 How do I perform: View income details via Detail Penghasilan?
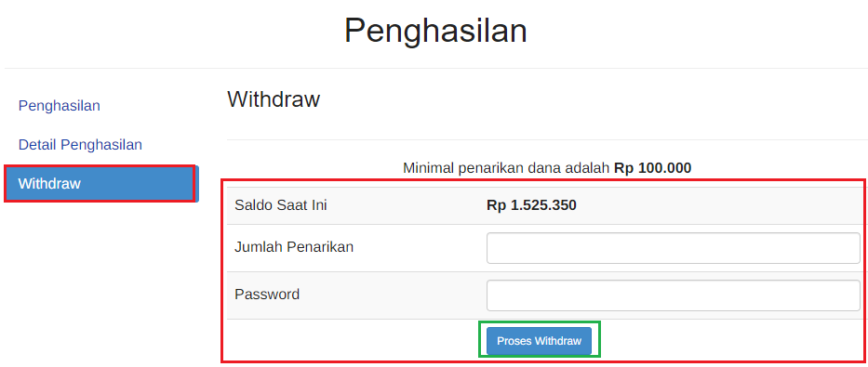pos(80,145)
